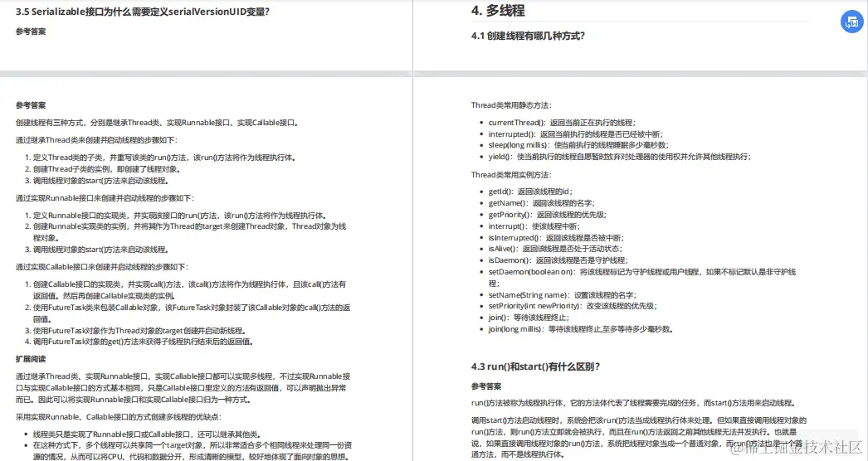This screenshot has height=461, width=868.
Task: Click list item '使用FutureTask类来包装Callable对象'
Action: click(x=192, y=313)
